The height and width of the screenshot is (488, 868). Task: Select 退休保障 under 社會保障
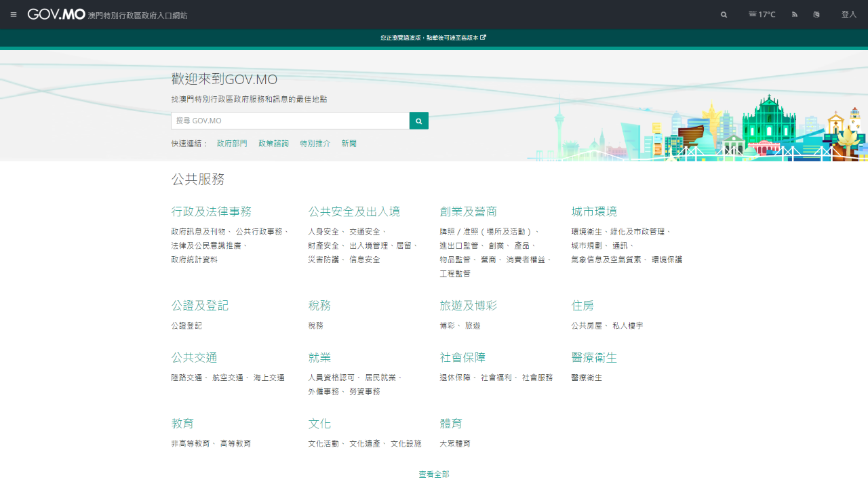tap(455, 378)
